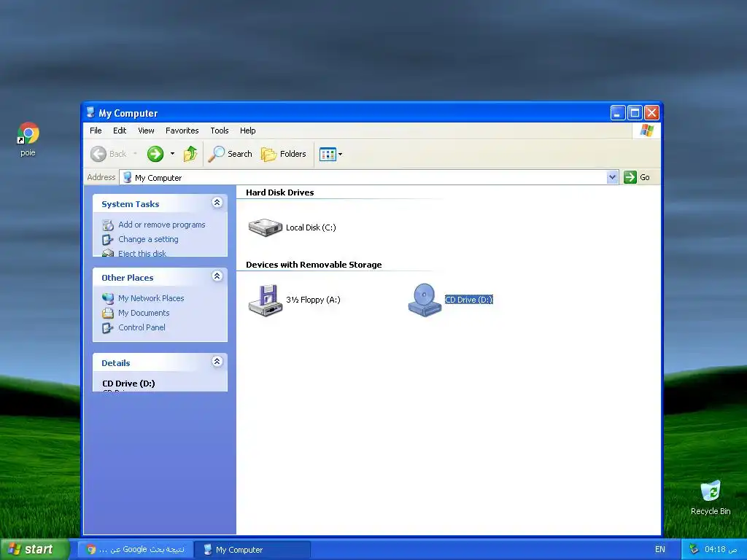The image size is (747, 560).
Task: Click the system tray safely remove icon
Action: pyautogui.click(x=694, y=549)
